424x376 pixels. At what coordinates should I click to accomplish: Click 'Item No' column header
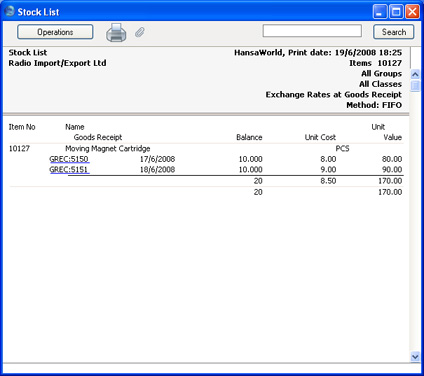coord(22,127)
